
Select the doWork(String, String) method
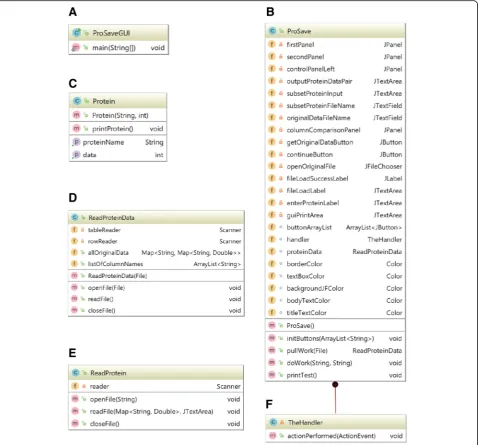pos(319,363)
